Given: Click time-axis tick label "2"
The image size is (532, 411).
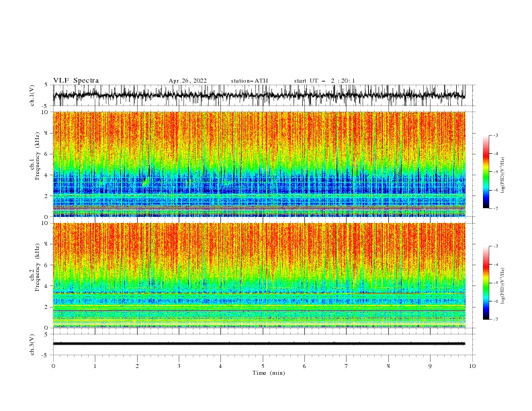Looking at the screenshot, I should pyautogui.click(x=137, y=366).
